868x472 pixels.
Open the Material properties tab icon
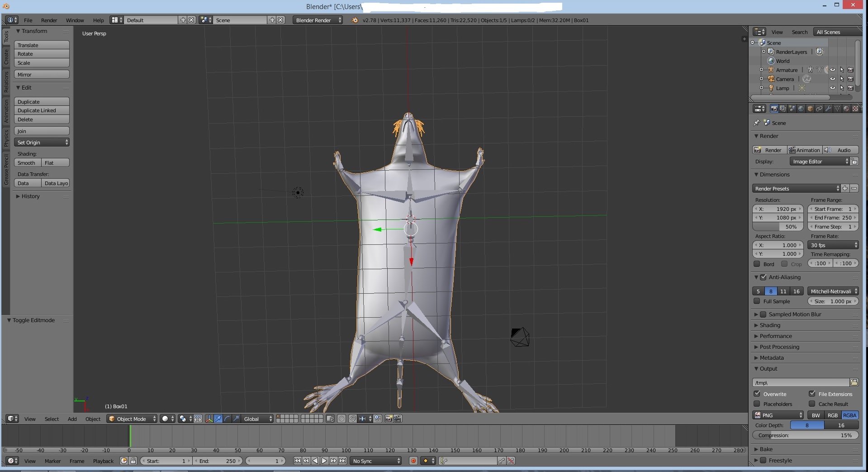tap(846, 109)
